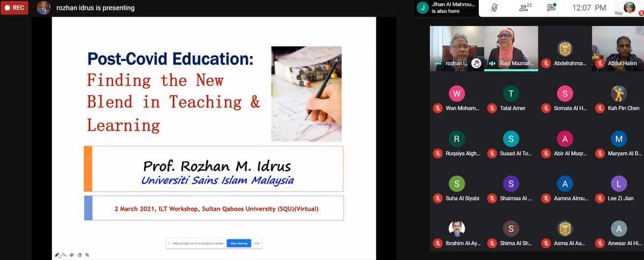644x260 pixels.
Task: Click green T avatar of Talal Amer
Action: (x=511, y=93)
